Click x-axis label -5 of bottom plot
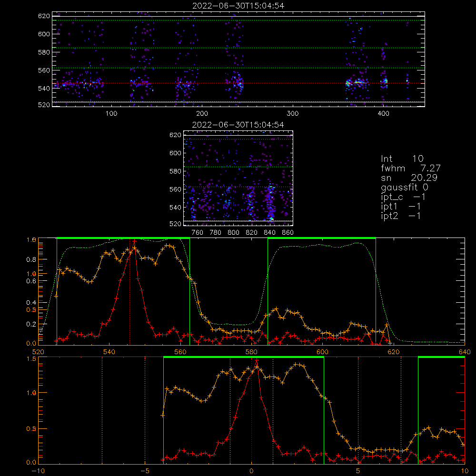 [145, 471]
